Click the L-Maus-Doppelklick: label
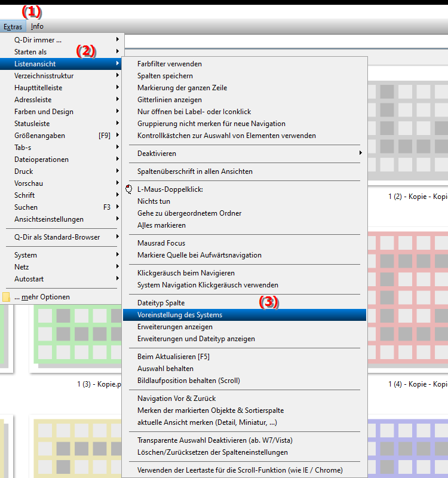The width and height of the screenshot is (448, 478). [170, 189]
